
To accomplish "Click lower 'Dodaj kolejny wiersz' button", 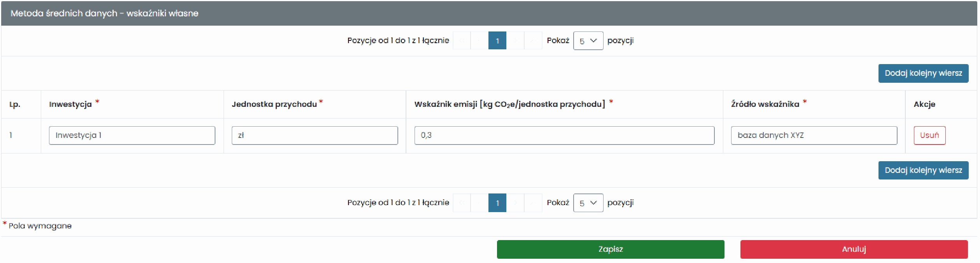I will [x=923, y=170].
